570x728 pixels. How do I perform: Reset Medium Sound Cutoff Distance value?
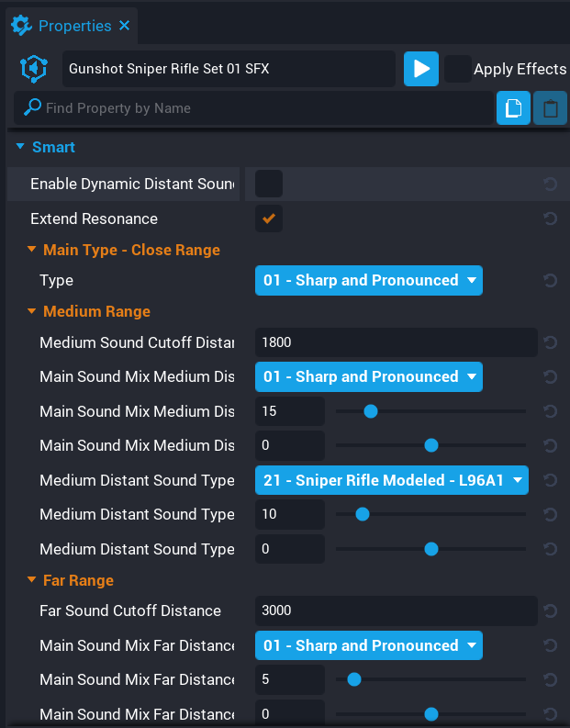(x=550, y=342)
